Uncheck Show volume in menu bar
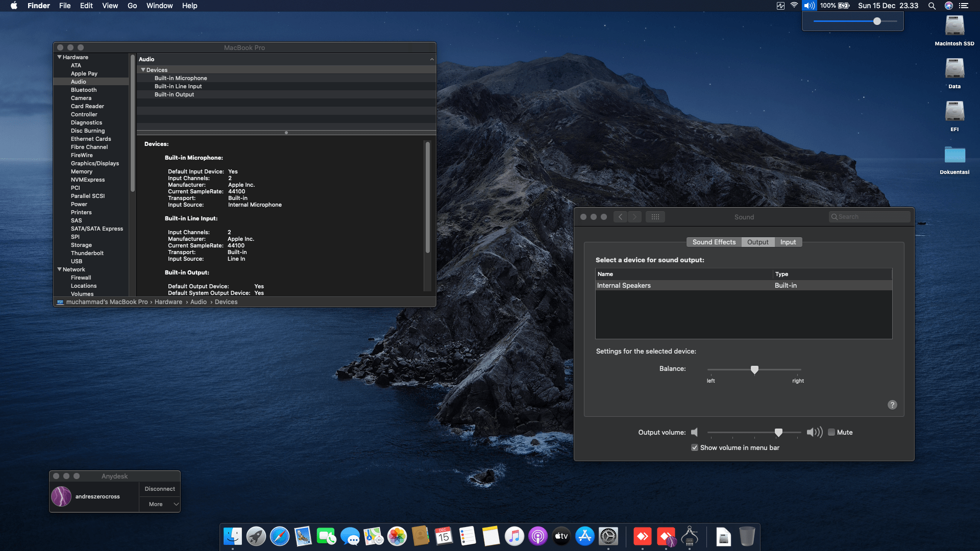The height and width of the screenshot is (551, 980). point(695,447)
